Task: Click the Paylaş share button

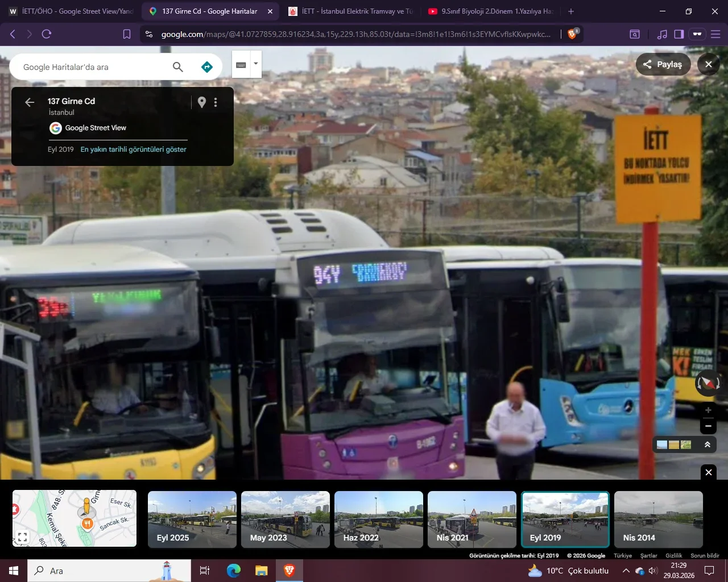Action: pos(663,64)
